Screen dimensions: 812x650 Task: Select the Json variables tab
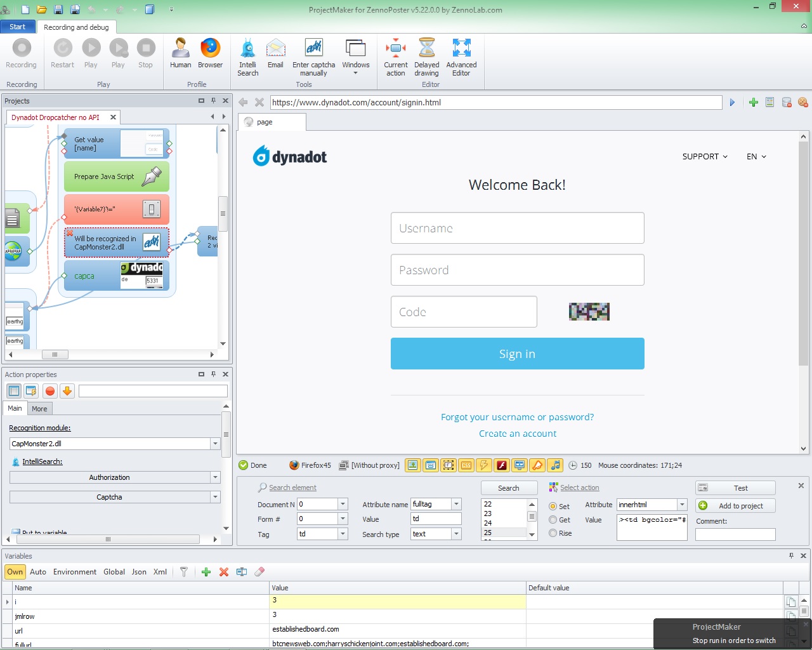139,572
